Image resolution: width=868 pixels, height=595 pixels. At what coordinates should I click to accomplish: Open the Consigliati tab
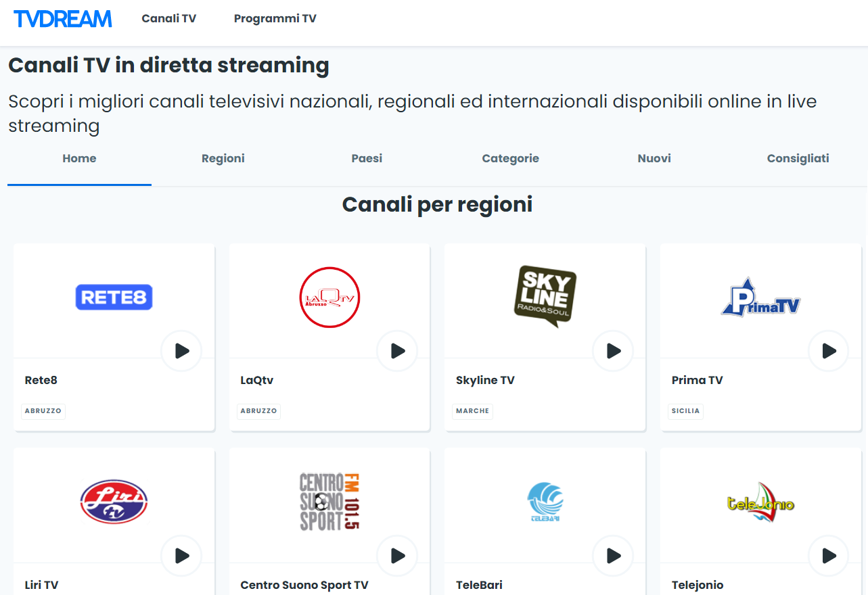798,158
